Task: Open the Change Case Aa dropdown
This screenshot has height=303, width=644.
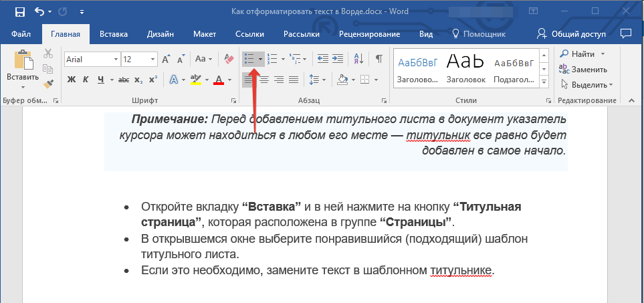Action: coord(204,59)
